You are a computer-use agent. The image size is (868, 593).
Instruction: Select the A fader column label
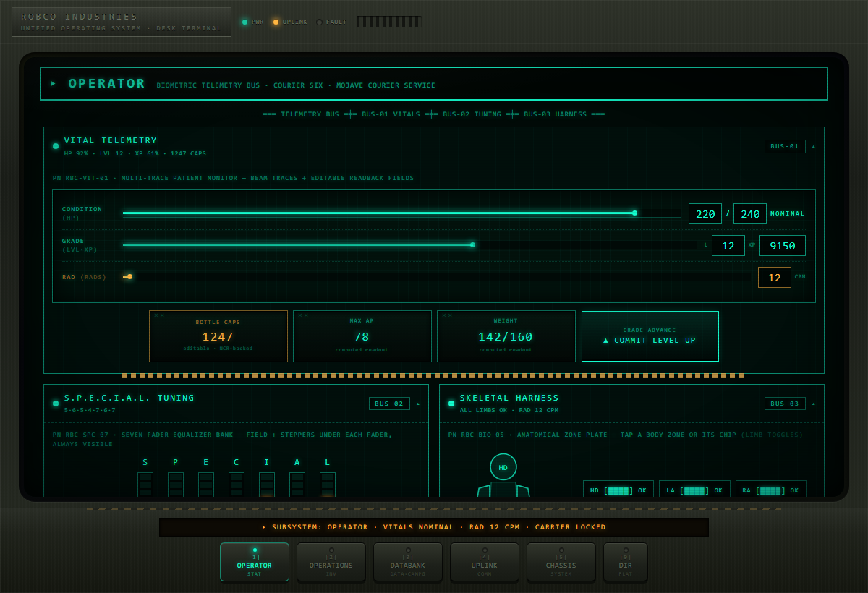coord(297,462)
